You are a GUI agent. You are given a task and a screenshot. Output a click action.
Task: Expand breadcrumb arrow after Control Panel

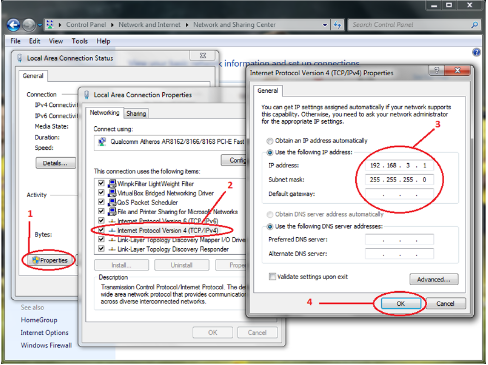point(112,25)
